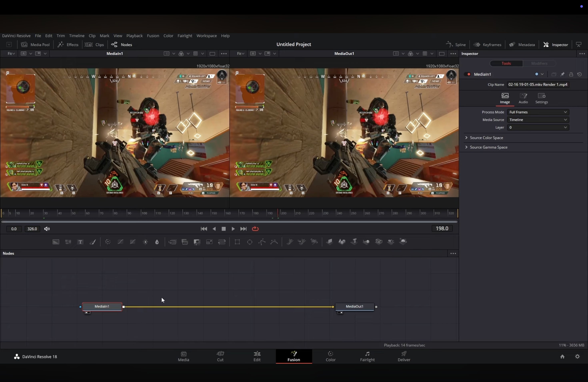
Task: Add a Rectangle mask tool
Action: point(237,242)
